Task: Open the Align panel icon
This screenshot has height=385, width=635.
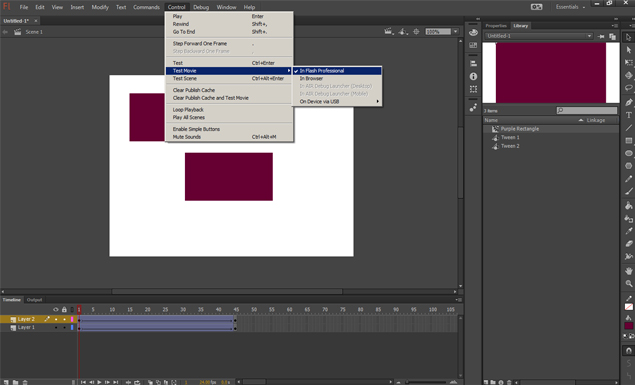Action: 473,64
